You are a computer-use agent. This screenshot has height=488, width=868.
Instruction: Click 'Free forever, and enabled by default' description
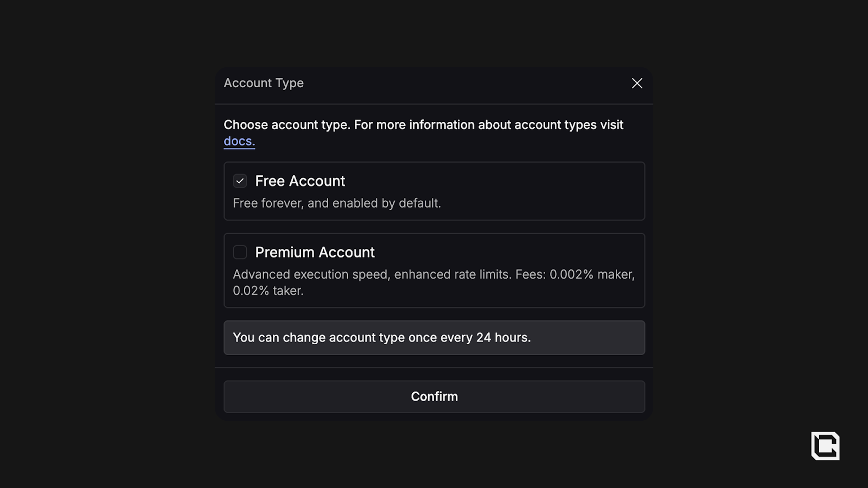click(337, 203)
